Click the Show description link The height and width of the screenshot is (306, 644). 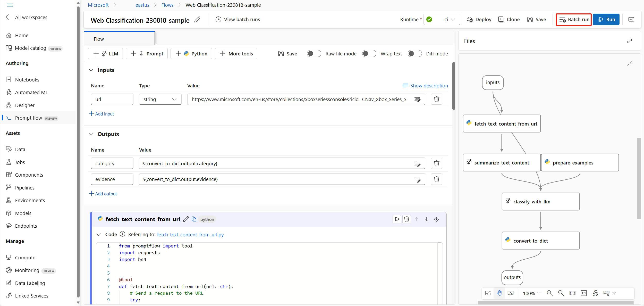pyautogui.click(x=425, y=86)
